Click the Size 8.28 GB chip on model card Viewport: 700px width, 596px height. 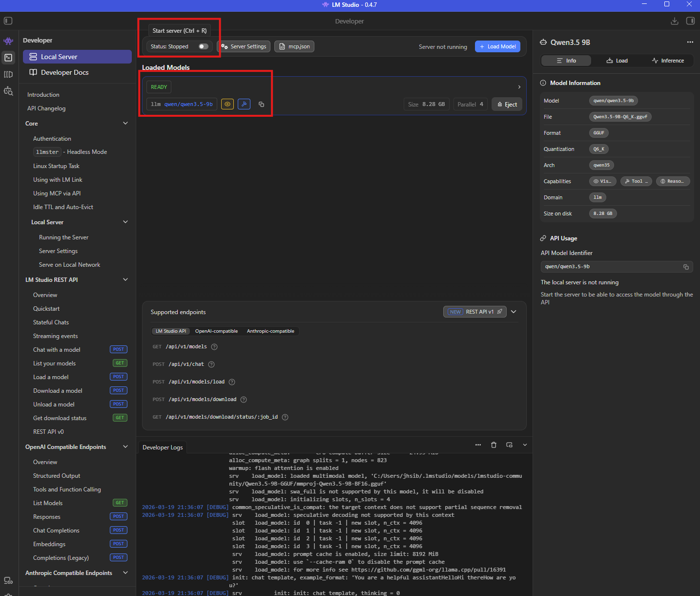[427, 105]
